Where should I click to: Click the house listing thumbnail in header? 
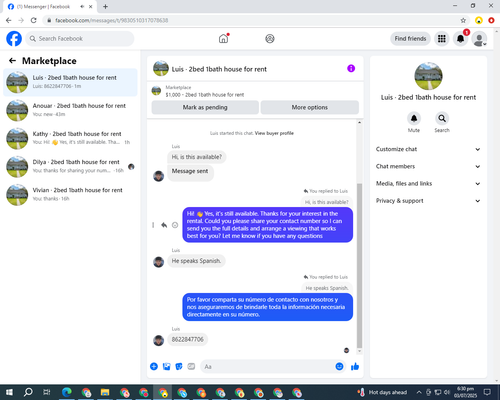(x=161, y=68)
